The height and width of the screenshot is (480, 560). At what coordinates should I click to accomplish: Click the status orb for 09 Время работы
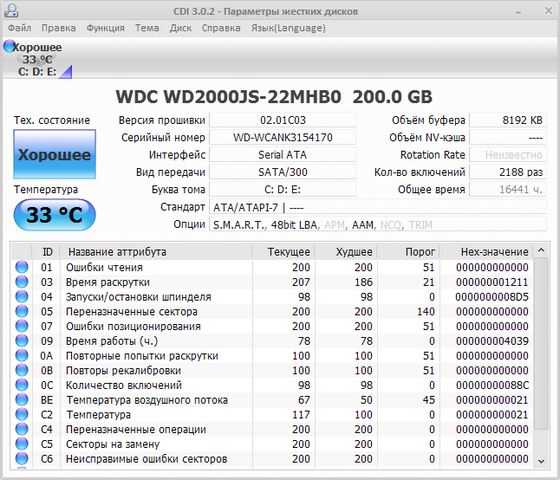point(22,340)
